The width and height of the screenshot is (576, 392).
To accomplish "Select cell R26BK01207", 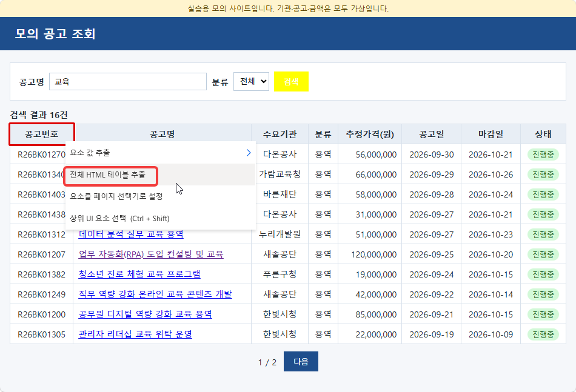I will pos(41,254).
